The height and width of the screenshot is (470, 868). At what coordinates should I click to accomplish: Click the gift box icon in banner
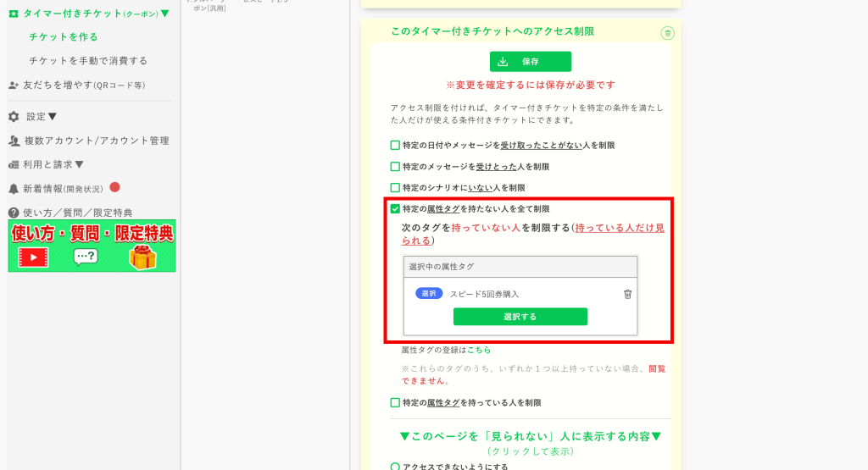tap(142, 257)
